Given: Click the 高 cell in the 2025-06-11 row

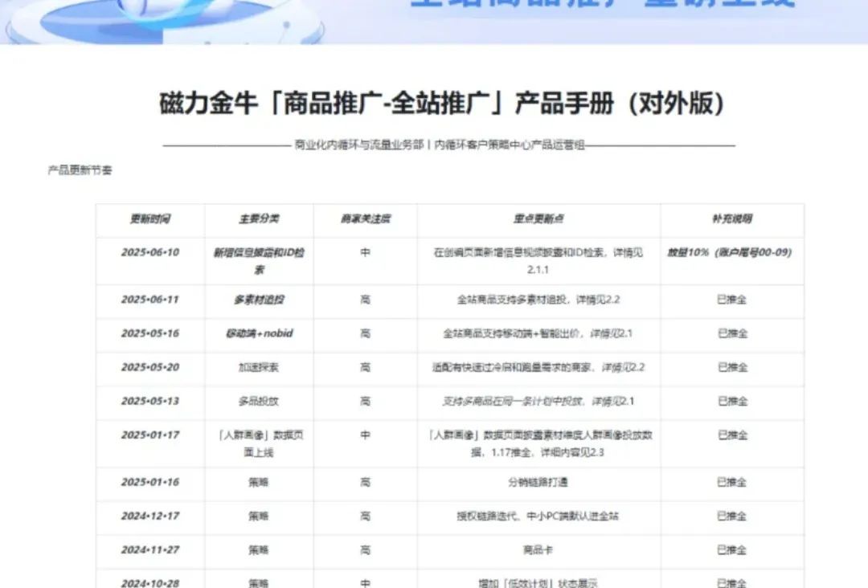Looking at the screenshot, I should 366,300.
